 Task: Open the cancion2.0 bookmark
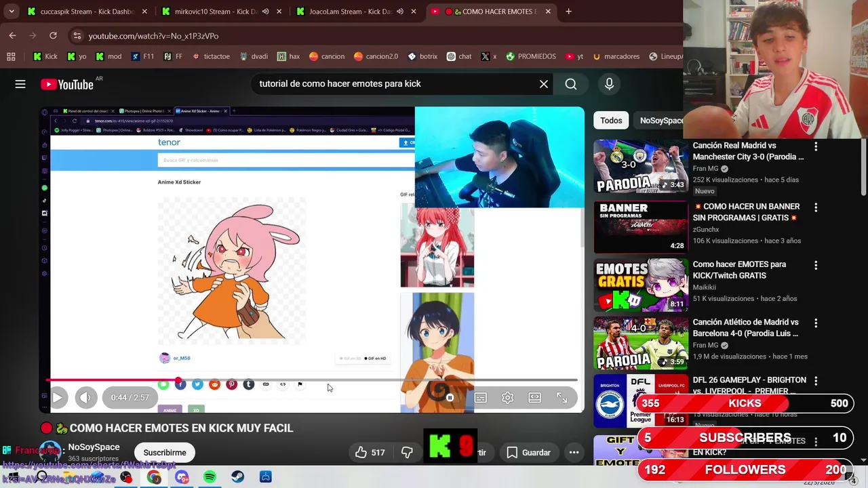(376, 56)
